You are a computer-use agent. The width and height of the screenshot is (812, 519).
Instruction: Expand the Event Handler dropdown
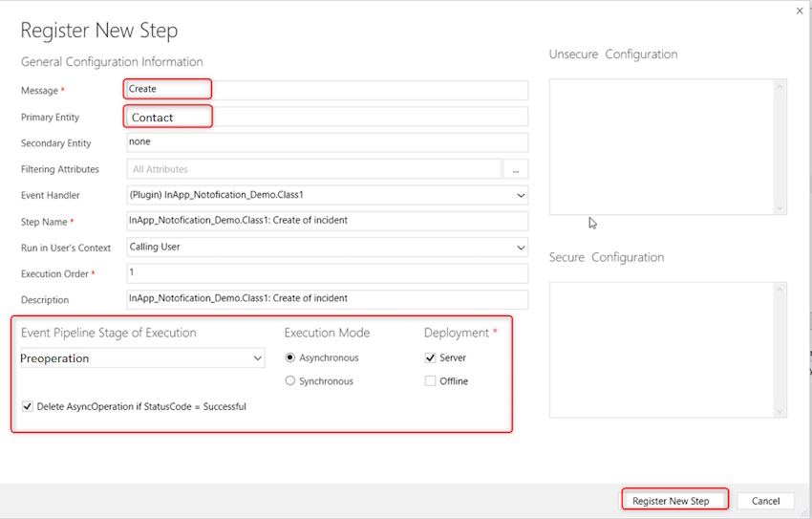pyautogui.click(x=328, y=195)
